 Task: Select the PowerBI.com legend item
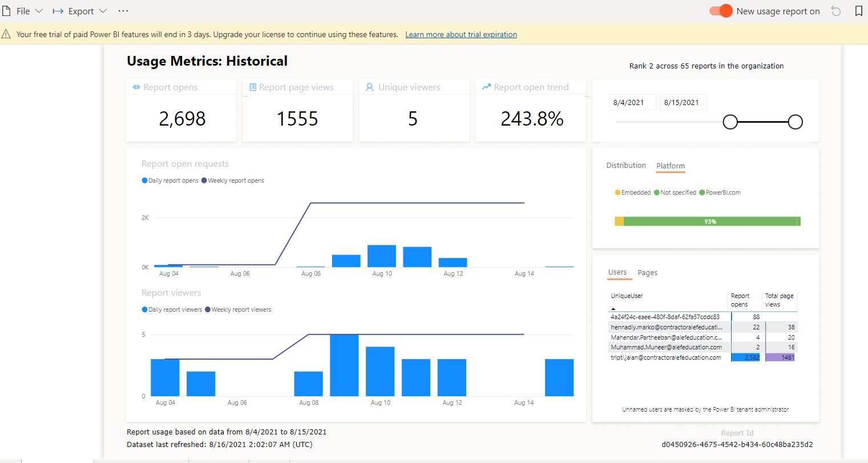click(720, 192)
